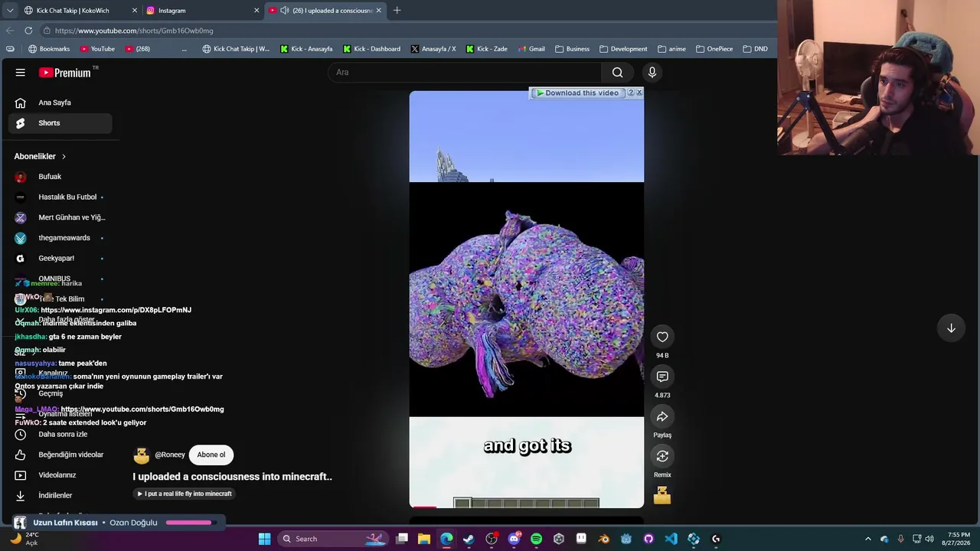Launch Steam from the taskbar

point(469,539)
